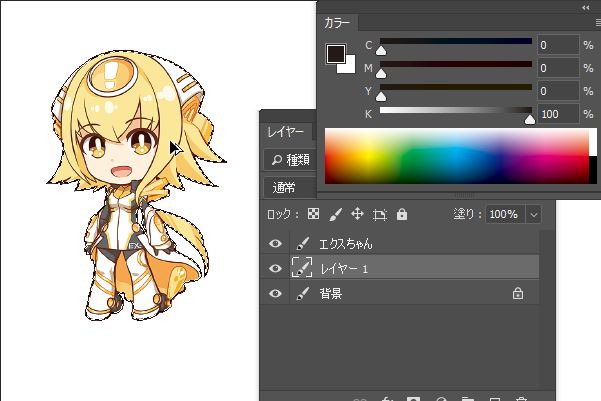Screen dimensions: 601x401
Task: Select white chip beside the color ramp
Action: pos(593,143)
